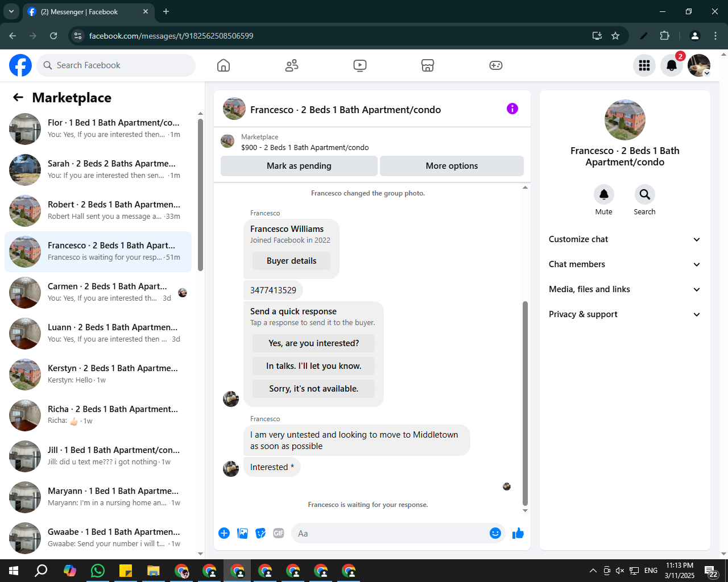Open File Explorer in the taskbar

coord(154,571)
